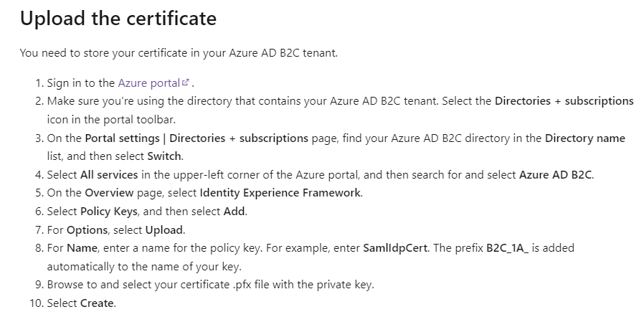Click the bold Create in step 10
The width and height of the screenshot is (644, 322).
tap(97, 303)
